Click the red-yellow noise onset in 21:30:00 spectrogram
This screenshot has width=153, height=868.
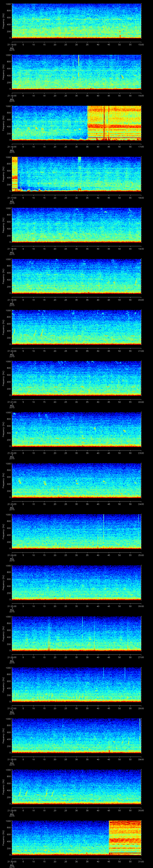point(125,838)
